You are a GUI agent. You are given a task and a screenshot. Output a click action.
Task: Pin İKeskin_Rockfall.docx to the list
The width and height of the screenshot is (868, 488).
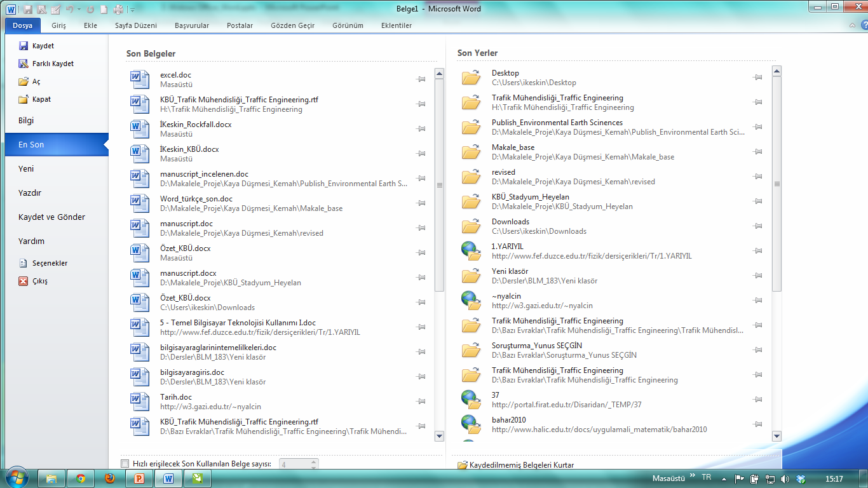421,128
